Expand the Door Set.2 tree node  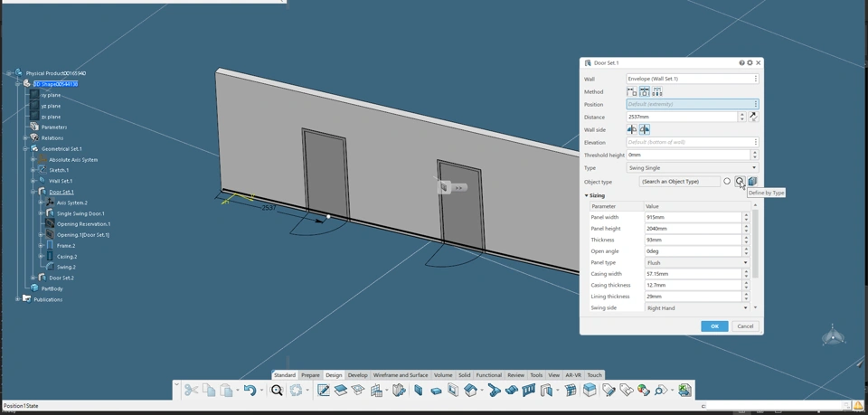[x=33, y=278]
